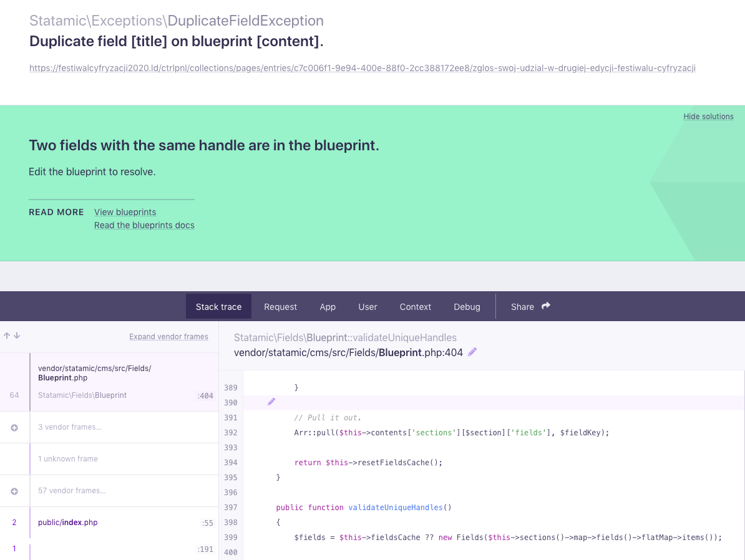Click the festiwalcyfryzacji2020 error URL
The width and height of the screenshot is (745, 560).
click(363, 68)
